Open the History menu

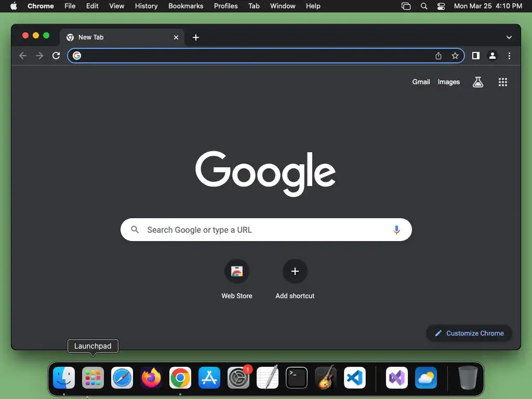(146, 6)
